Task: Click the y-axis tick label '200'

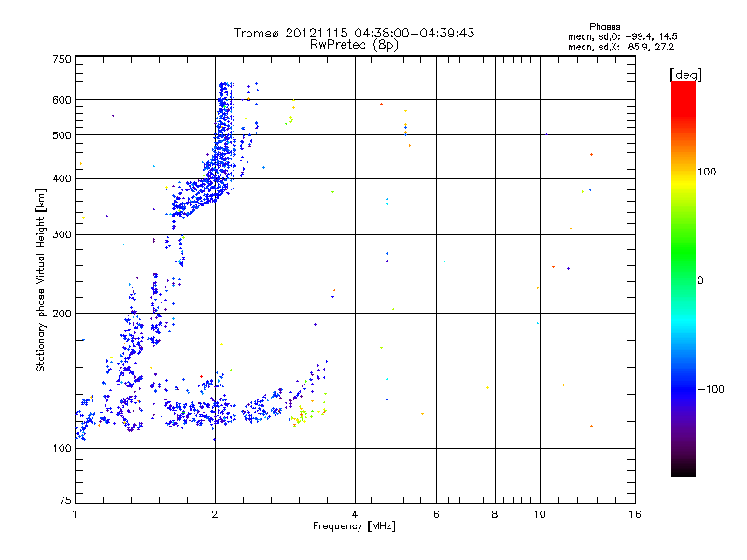Action: pos(63,314)
